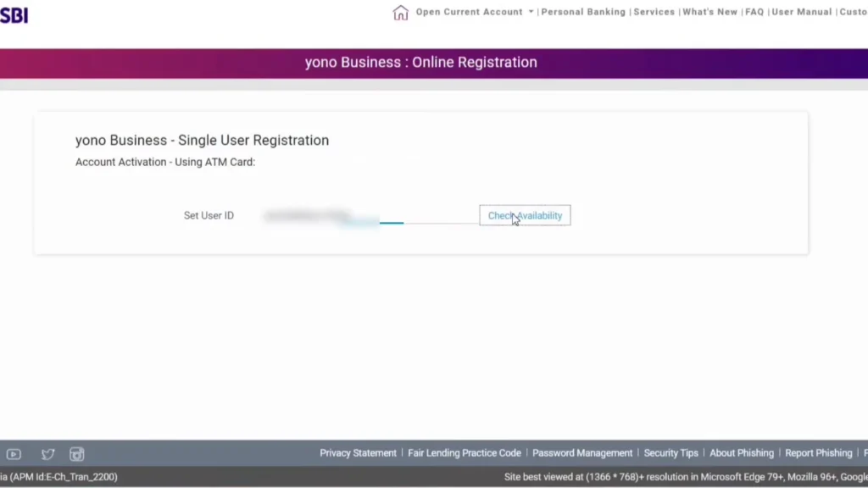Open the What's New page
The height and width of the screenshot is (488, 868).
tap(709, 12)
